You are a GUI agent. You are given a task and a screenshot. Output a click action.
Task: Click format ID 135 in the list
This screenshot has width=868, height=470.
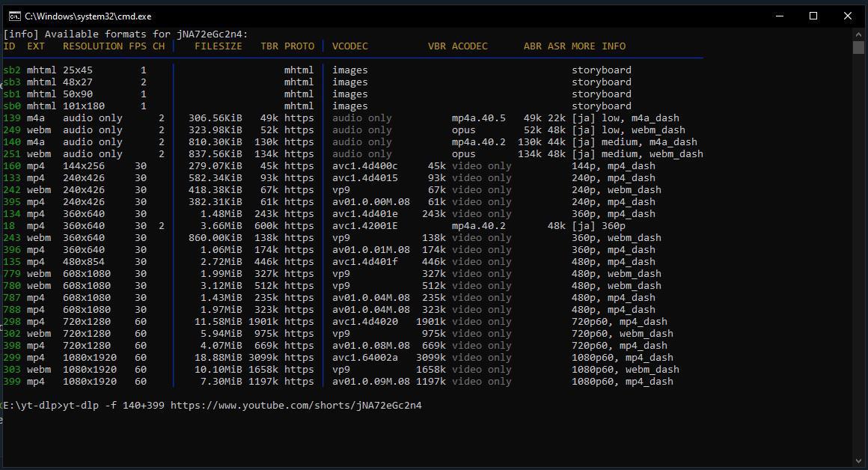point(12,262)
